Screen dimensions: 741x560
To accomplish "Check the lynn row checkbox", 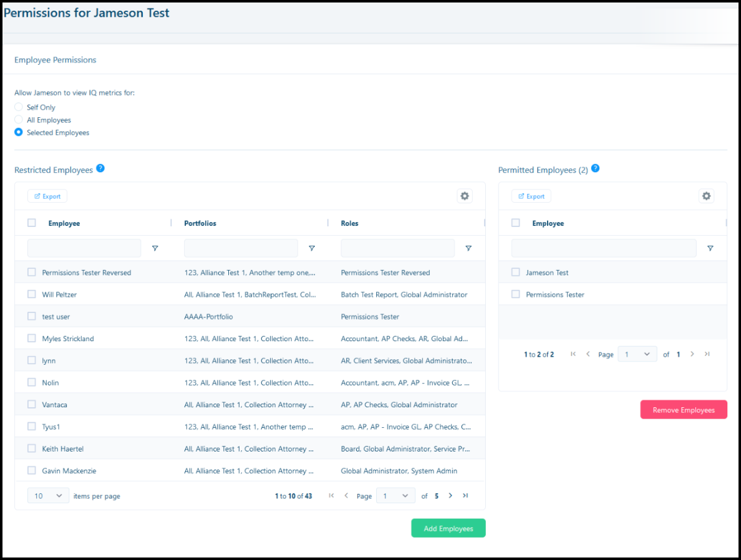I will coord(32,360).
